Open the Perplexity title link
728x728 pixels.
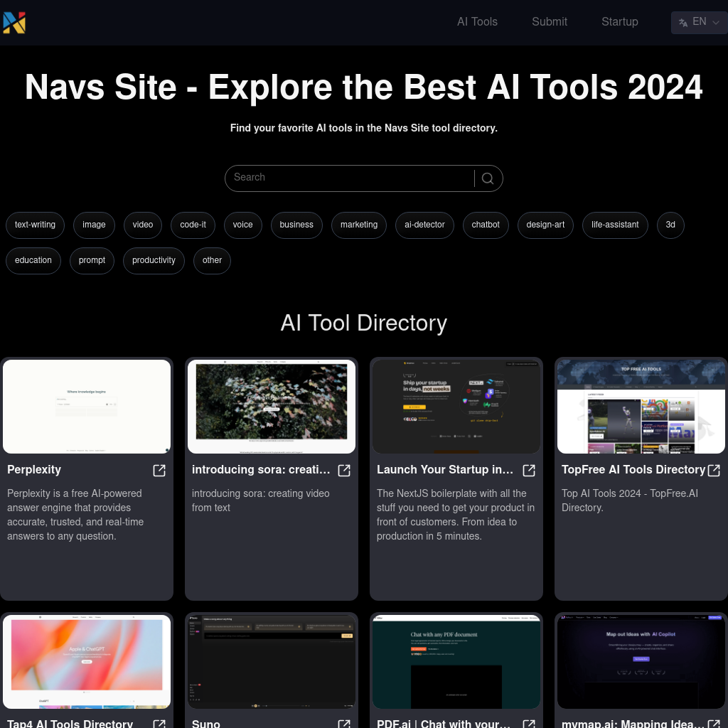(x=34, y=471)
